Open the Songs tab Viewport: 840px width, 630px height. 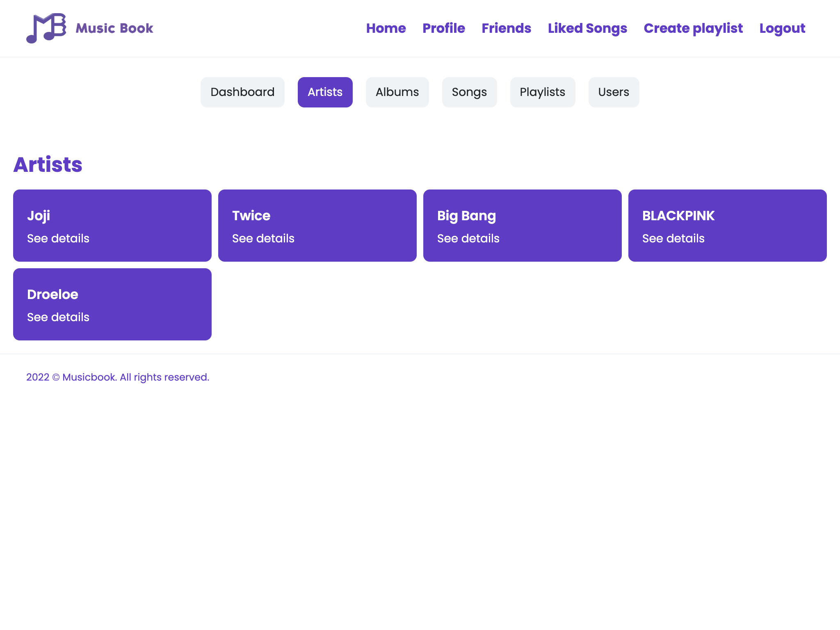[x=469, y=92]
